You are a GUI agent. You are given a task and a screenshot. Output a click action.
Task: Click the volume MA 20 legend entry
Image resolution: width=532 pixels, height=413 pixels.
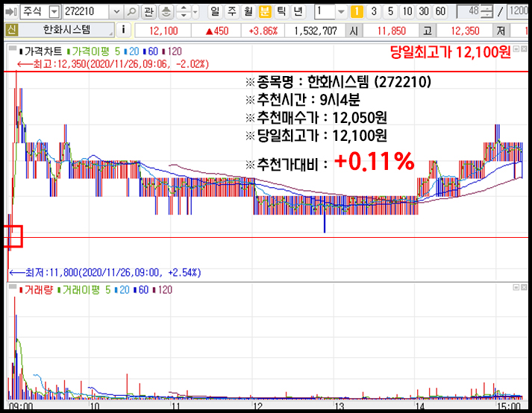(x=122, y=290)
